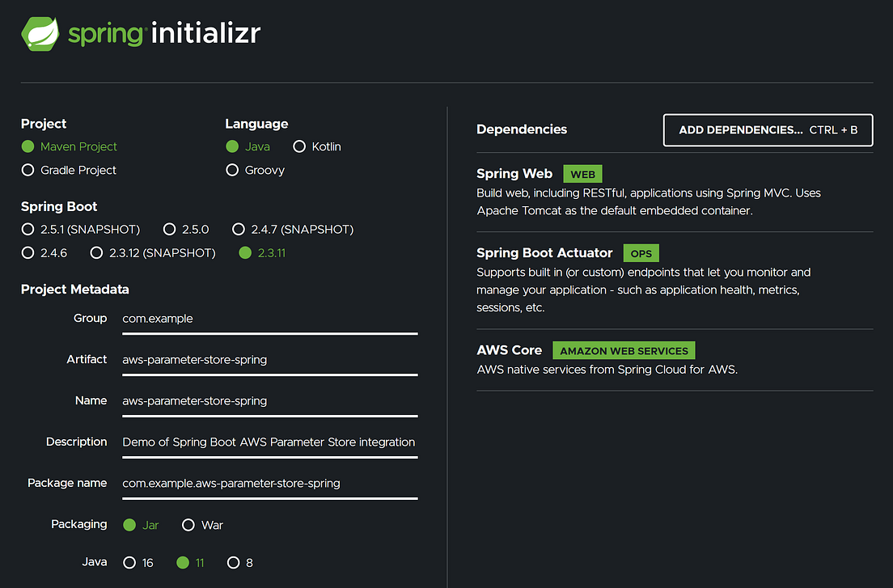893x588 pixels.
Task: Click the Group input field
Action: [x=267, y=319]
